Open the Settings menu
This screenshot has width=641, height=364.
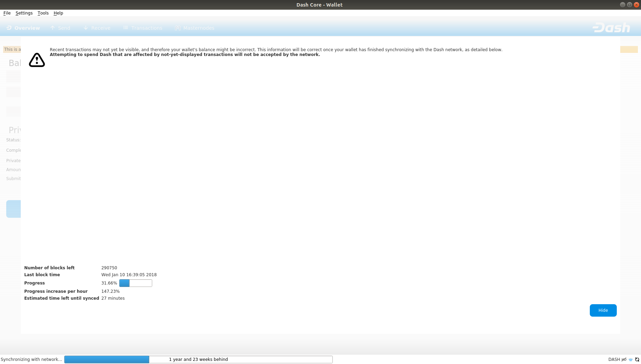[24, 13]
